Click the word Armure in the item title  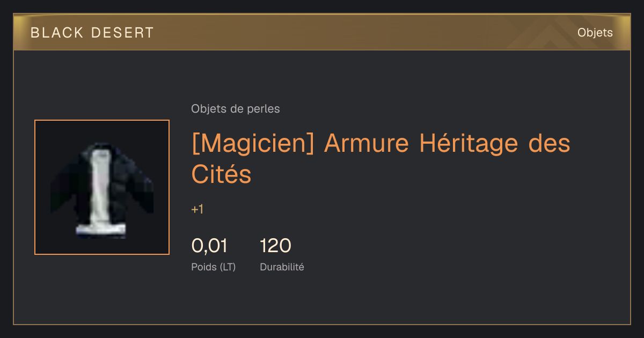tap(367, 144)
